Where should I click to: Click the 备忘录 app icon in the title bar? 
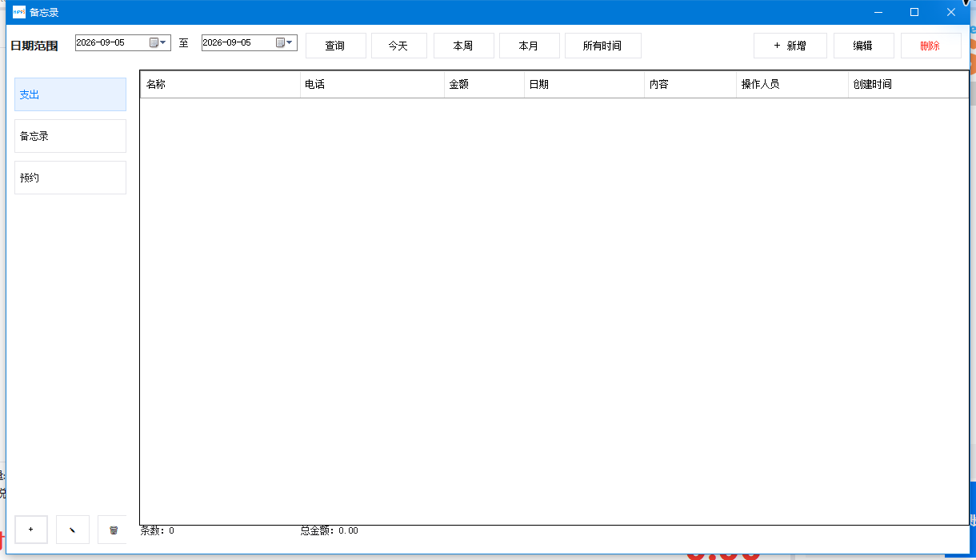click(x=19, y=12)
